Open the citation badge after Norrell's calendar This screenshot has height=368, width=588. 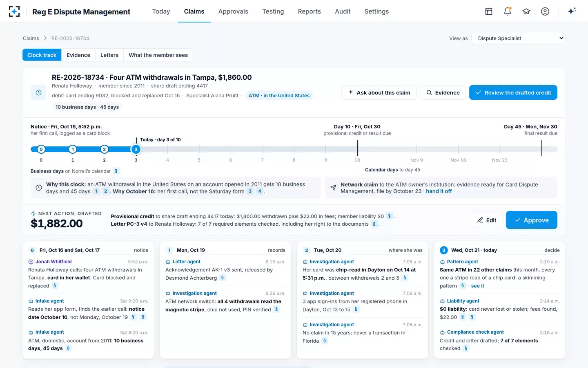pos(116,171)
